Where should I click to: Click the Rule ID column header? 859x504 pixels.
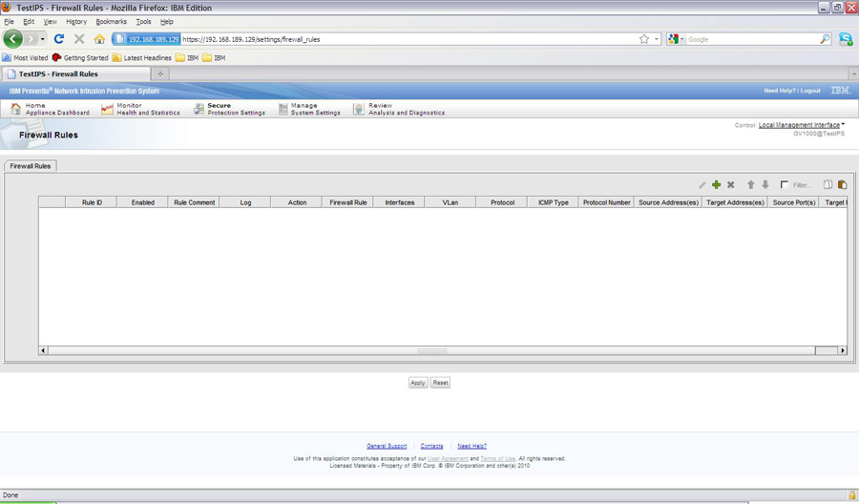point(92,202)
